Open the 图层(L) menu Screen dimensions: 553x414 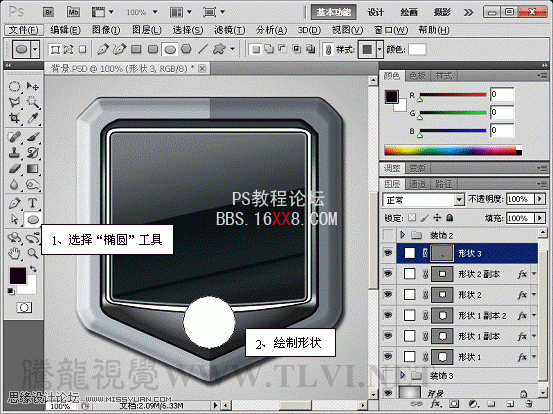147,30
